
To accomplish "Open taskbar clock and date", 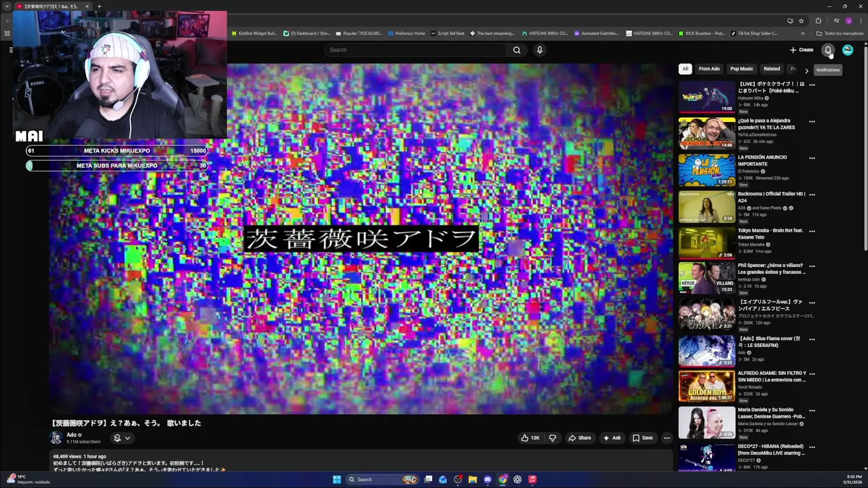I will 853,479.
